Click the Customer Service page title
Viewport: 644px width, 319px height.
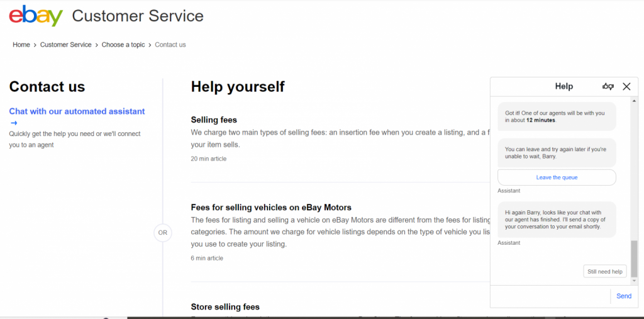(138, 16)
